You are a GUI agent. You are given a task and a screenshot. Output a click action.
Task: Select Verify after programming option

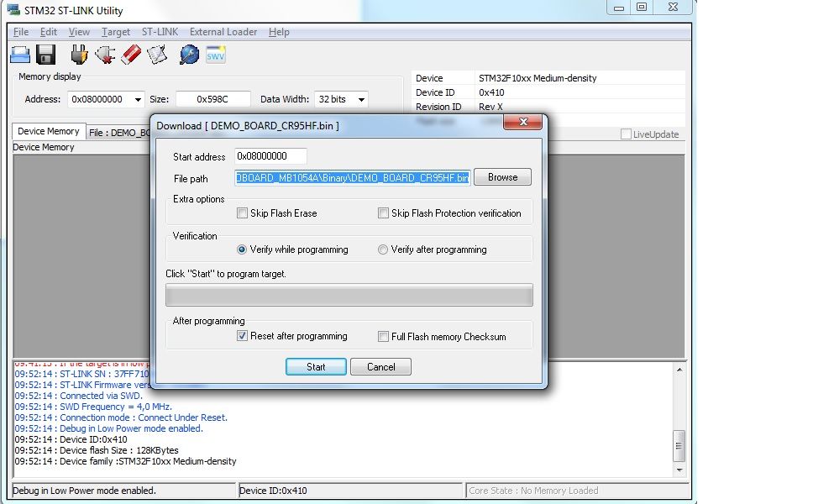(x=383, y=249)
